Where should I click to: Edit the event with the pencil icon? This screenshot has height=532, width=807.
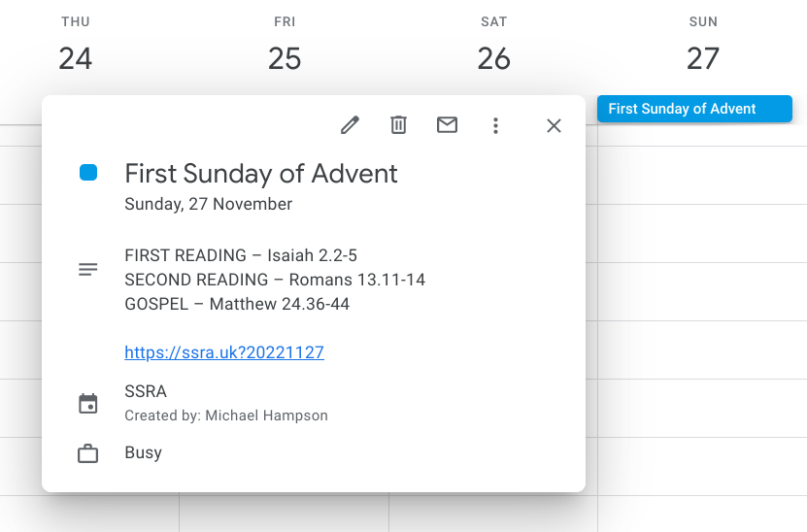click(x=350, y=125)
